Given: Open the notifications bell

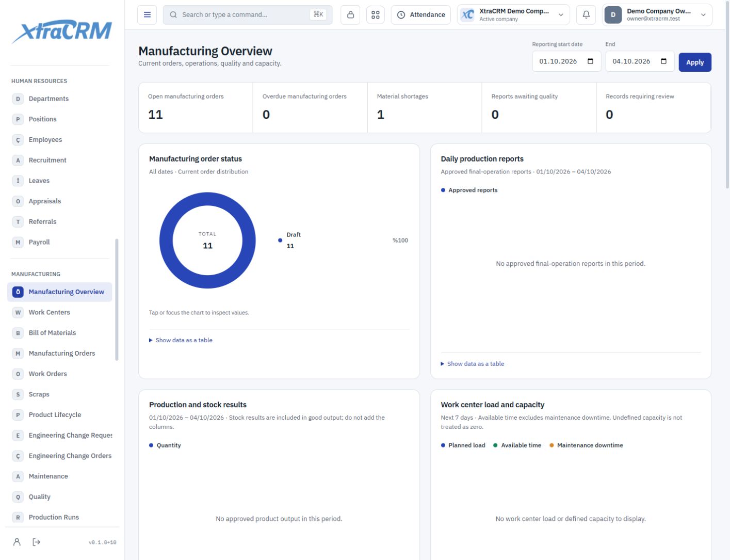Looking at the screenshot, I should 586,15.
